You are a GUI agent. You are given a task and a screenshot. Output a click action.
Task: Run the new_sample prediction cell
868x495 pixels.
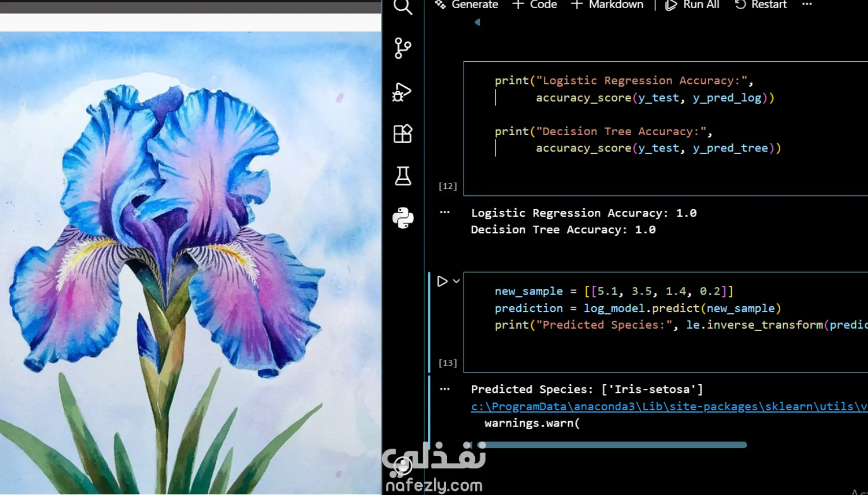[x=442, y=281]
